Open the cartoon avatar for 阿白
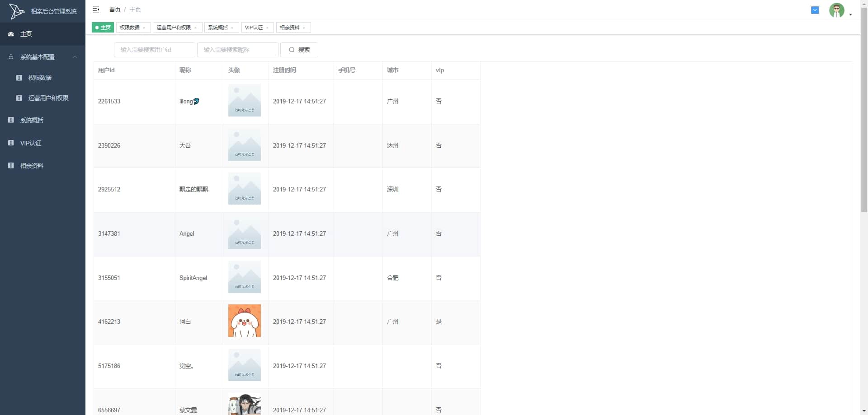The height and width of the screenshot is (415, 868). pos(245,321)
